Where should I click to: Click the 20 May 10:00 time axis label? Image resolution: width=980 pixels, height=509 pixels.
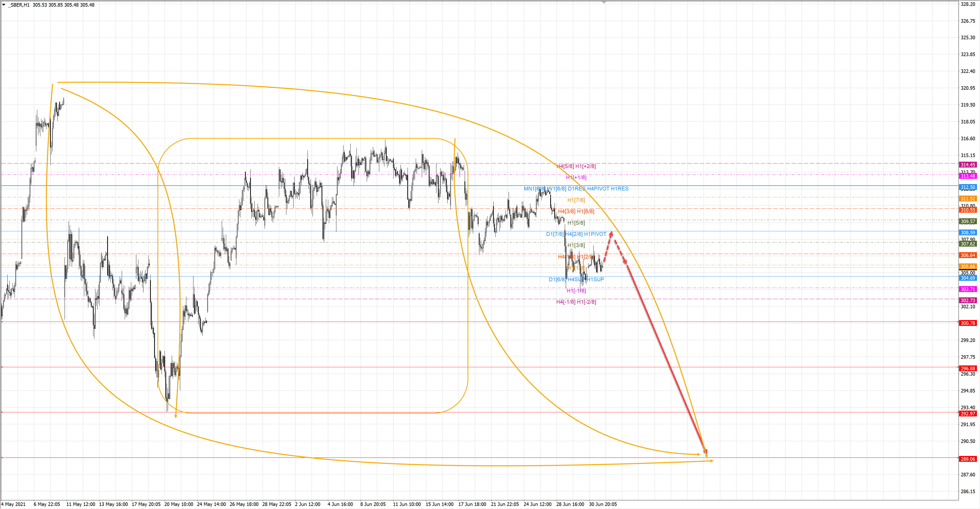coord(178,504)
